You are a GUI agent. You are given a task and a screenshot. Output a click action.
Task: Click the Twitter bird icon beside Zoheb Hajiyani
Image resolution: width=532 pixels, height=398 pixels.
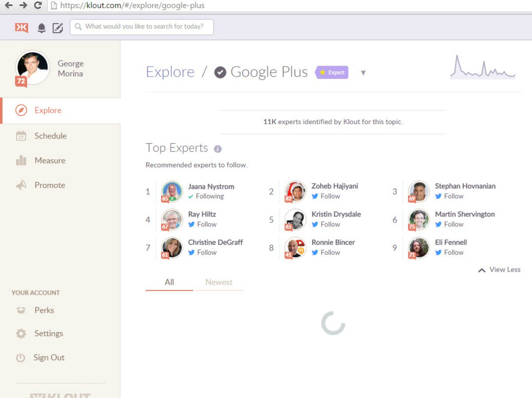(315, 196)
